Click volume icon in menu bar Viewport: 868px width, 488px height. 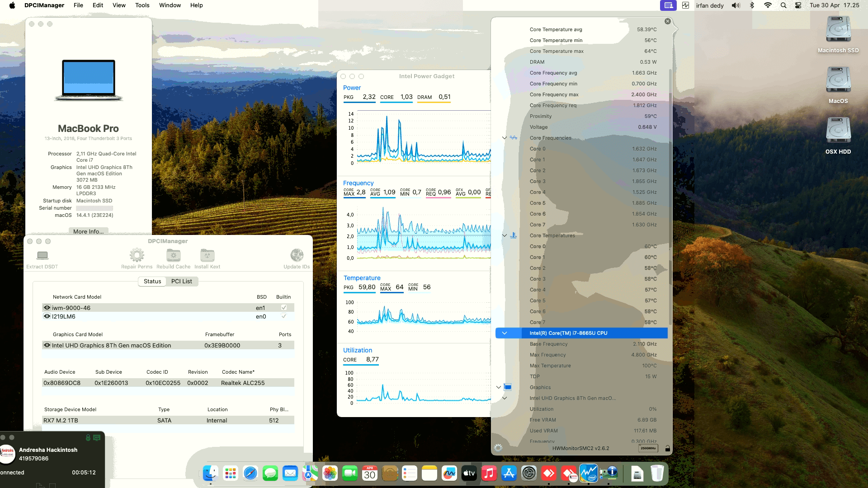tap(736, 5)
